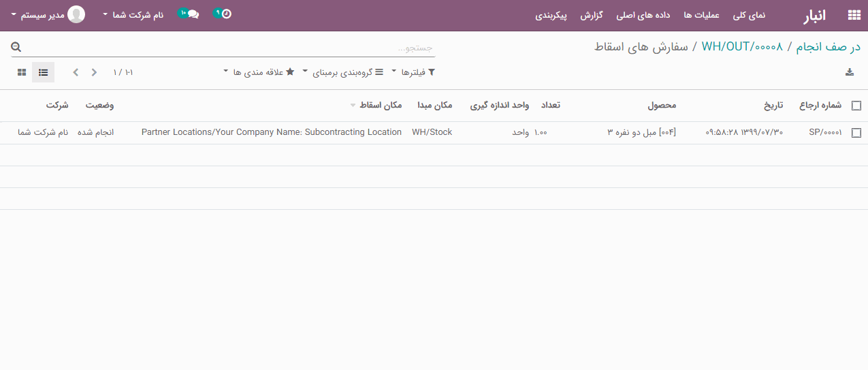Click the 1-1 / 1 pager counter
This screenshot has width=868, height=370.
point(123,72)
